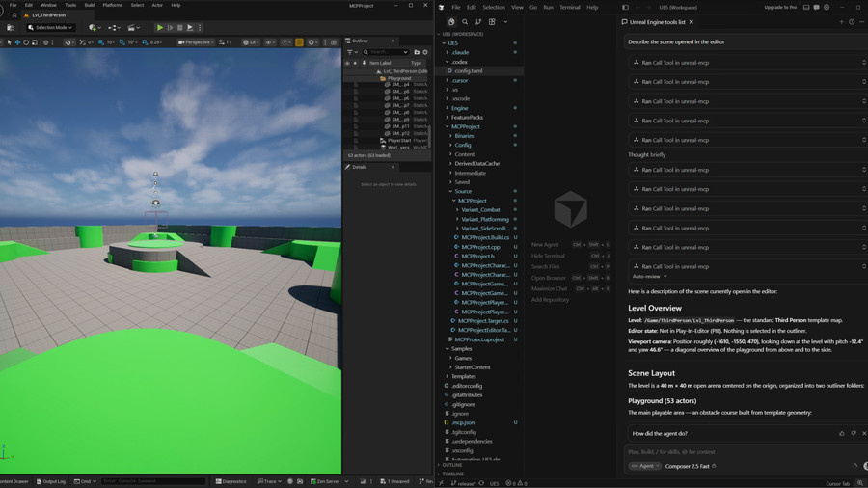Open the Add content (cube plus) dropdown
The image size is (868, 488).
95,27
